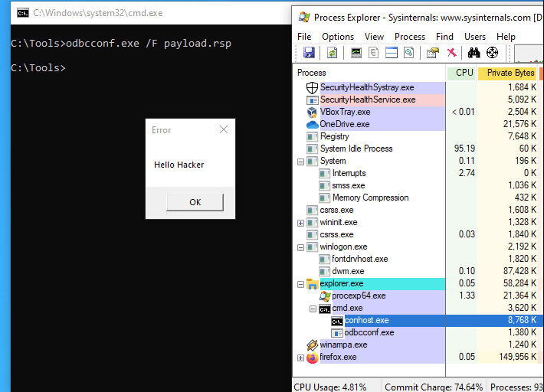Open the System Information graph icon
544x392 pixels.
click(x=356, y=53)
